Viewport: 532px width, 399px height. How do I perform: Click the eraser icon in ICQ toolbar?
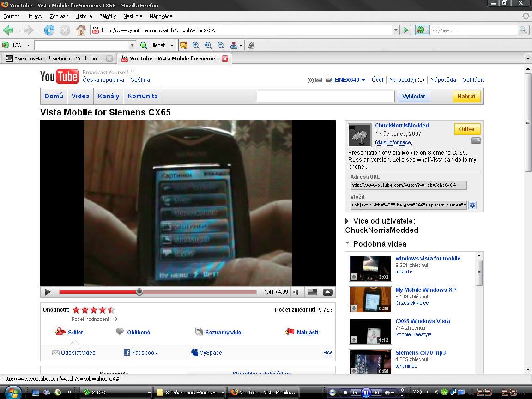click(251, 45)
